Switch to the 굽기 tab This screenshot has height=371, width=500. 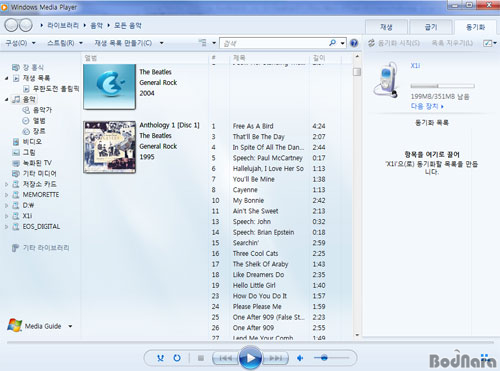431,27
